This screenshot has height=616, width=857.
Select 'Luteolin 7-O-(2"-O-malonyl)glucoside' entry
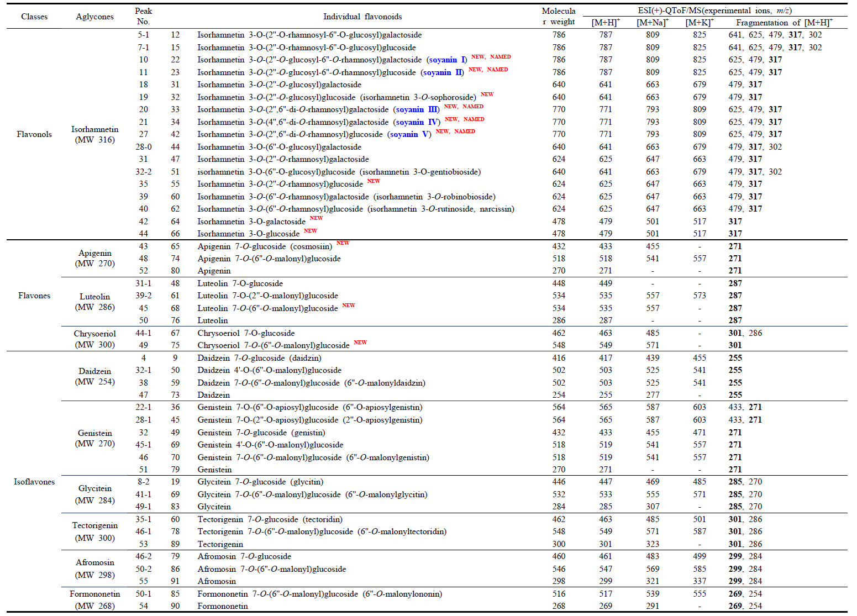pyautogui.click(x=268, y=296)
